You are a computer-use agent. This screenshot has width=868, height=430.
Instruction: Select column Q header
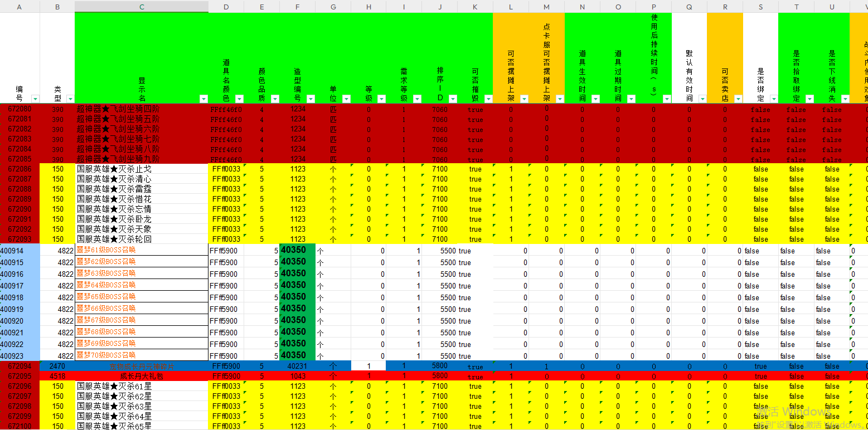[x=689, y=7]
